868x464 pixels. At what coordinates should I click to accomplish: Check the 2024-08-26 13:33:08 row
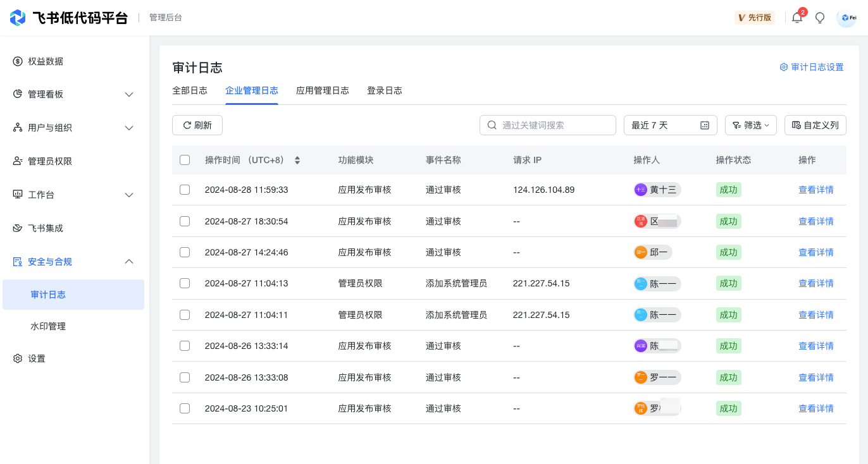tap(185, 377)
